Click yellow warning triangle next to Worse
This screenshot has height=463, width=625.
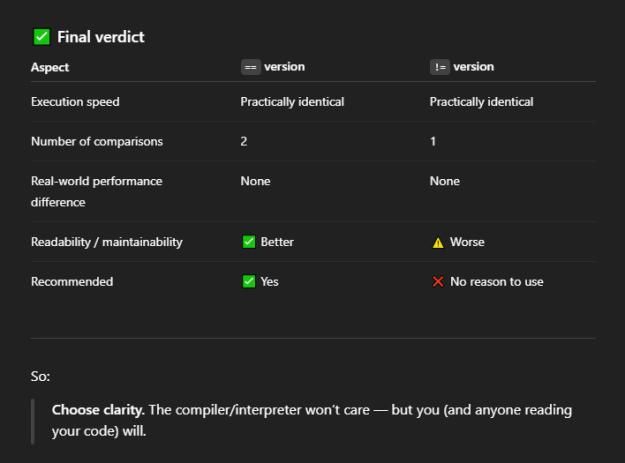click(x=438, y=242)
